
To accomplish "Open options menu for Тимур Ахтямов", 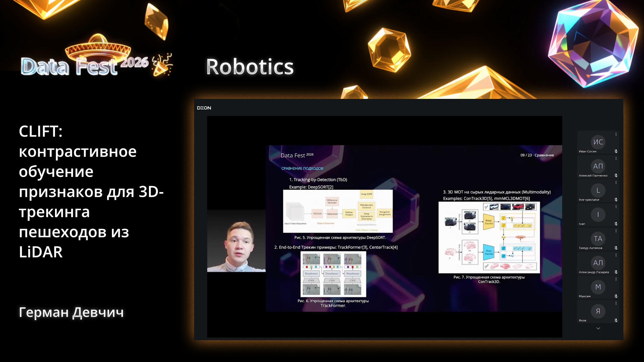I will [616, 231].
